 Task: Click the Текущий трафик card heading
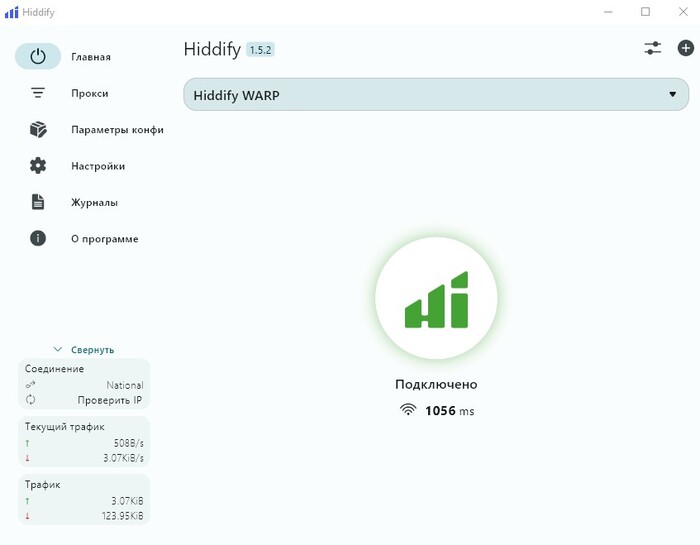pyautogui.click(x=65, y=426)
